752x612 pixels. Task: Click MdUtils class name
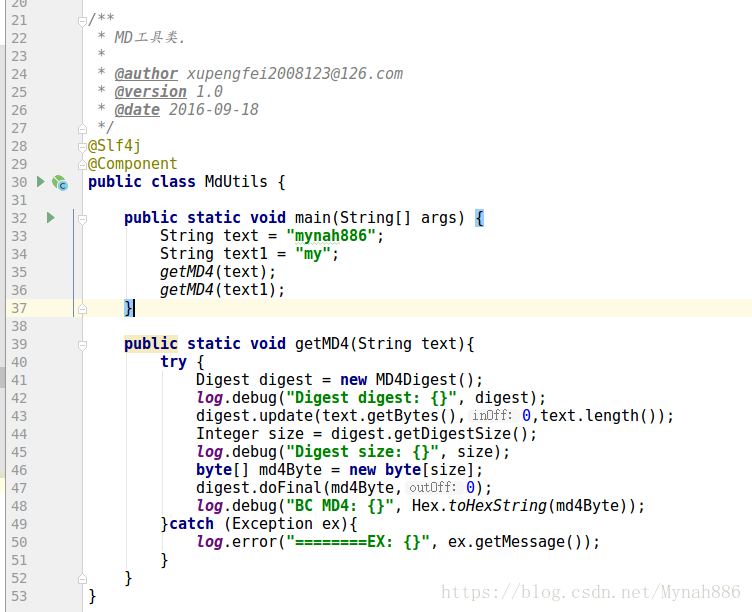236,182
